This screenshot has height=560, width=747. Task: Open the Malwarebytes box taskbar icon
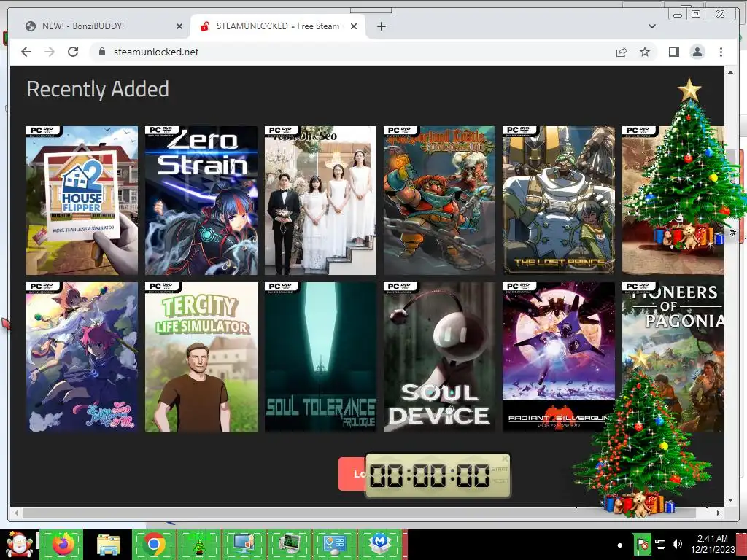click(380, 544)
